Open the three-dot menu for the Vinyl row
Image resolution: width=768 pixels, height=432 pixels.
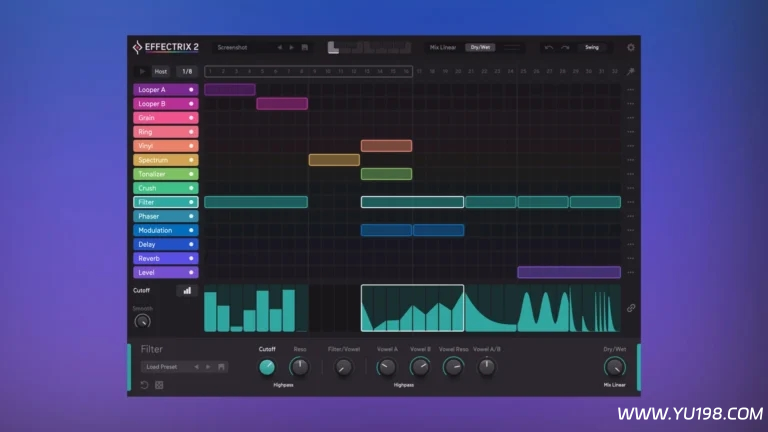tap(630, 146)
